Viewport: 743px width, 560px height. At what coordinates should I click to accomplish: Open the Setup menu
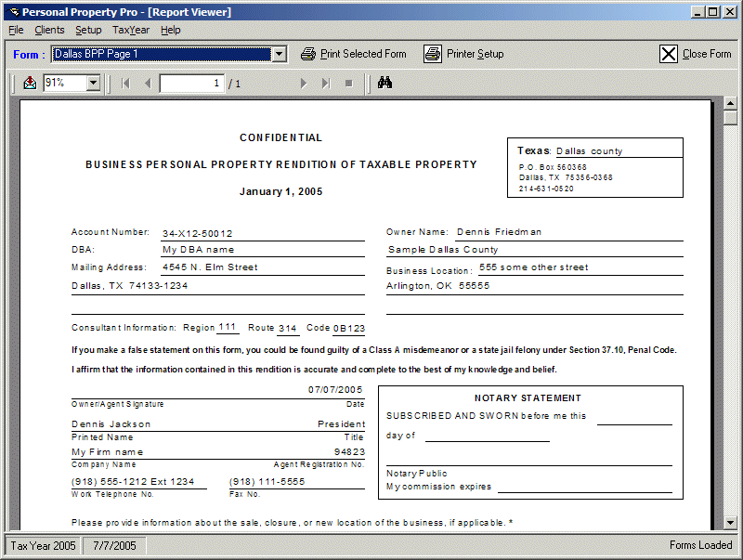[88, 30]
